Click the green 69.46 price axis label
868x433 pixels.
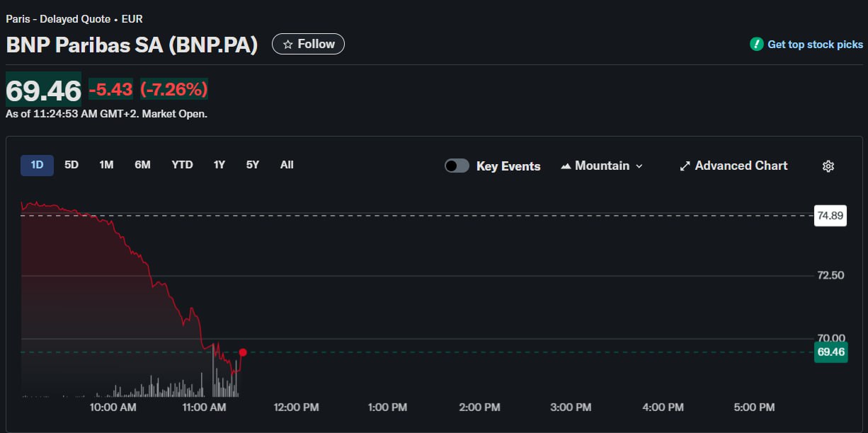[830, 352]
